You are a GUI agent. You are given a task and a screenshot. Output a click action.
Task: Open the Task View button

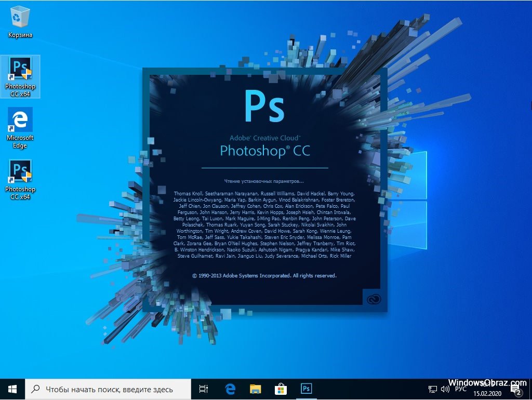pyautogui.click(x=204, y=389)
